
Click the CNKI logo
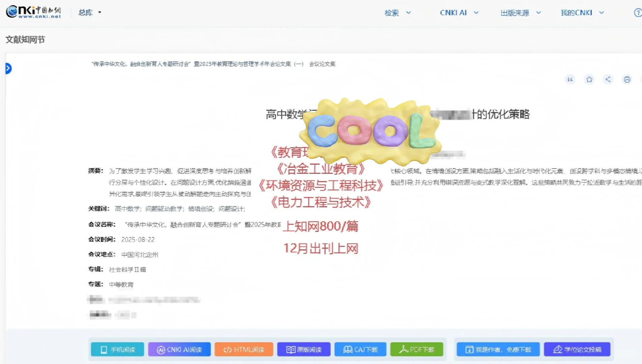point(33,11)
